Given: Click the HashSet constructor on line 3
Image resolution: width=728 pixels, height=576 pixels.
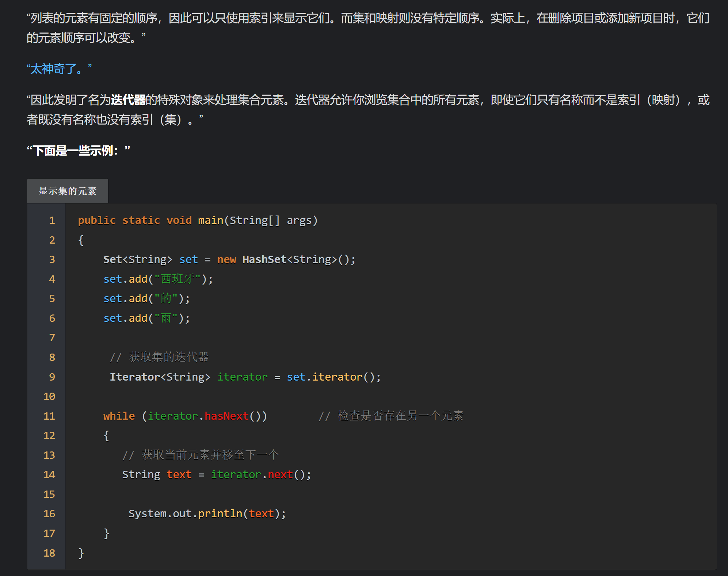Looking at the screenshot, I should [x=264, y=259].
